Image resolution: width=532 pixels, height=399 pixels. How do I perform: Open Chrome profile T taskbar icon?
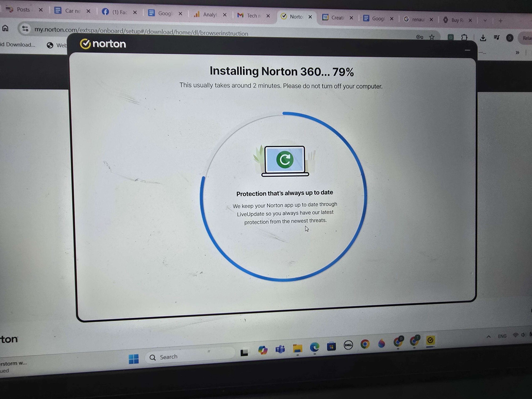pyautogui.click(x=414, y=341)
